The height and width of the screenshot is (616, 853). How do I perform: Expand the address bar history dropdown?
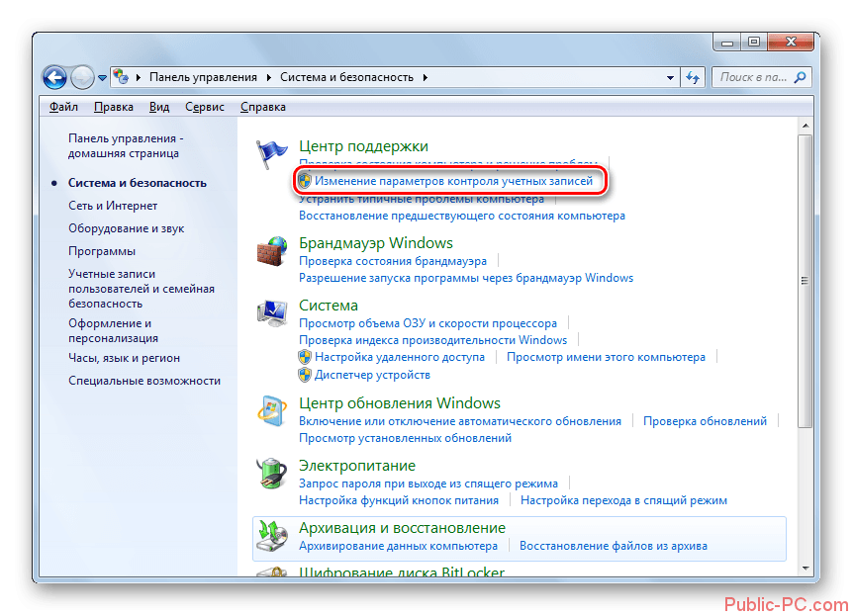pyautogui.click(x=668, y=77)
